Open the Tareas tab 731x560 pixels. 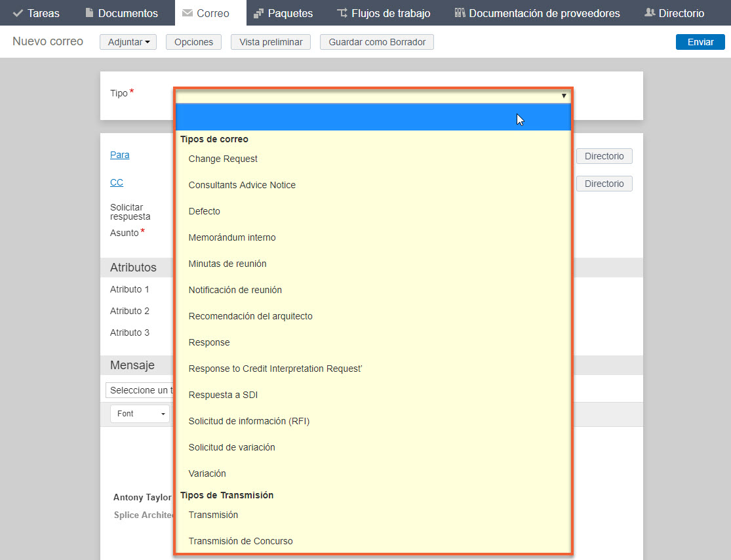point(36,13)
